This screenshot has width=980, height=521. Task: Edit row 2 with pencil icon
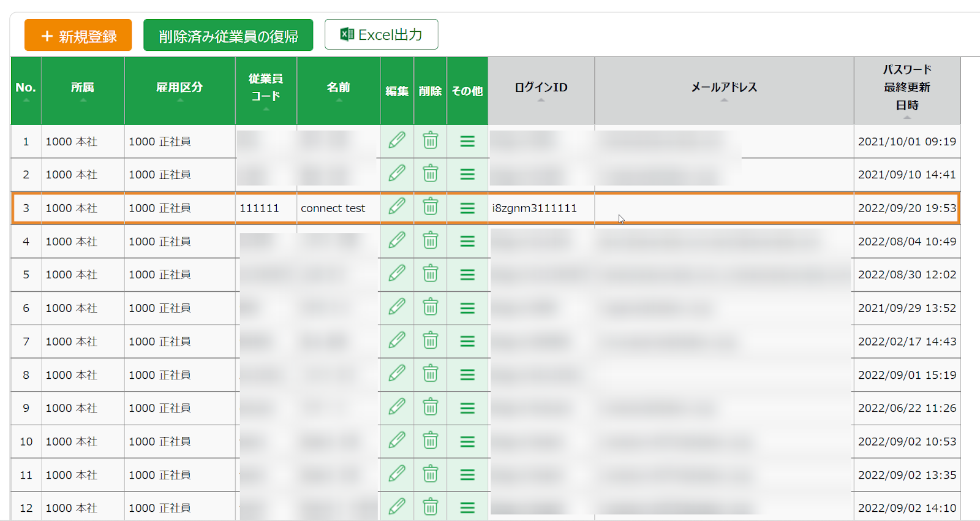click(x=397, y=173)
